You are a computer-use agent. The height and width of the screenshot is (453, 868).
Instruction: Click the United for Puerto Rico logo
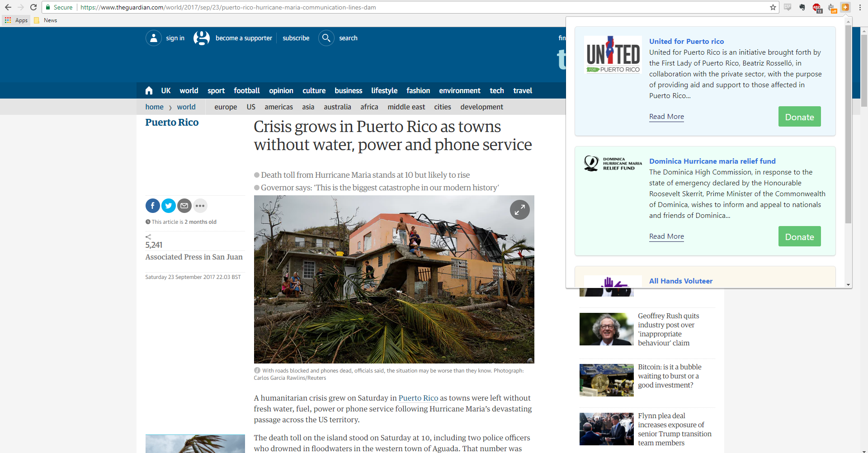click(613, 55)
